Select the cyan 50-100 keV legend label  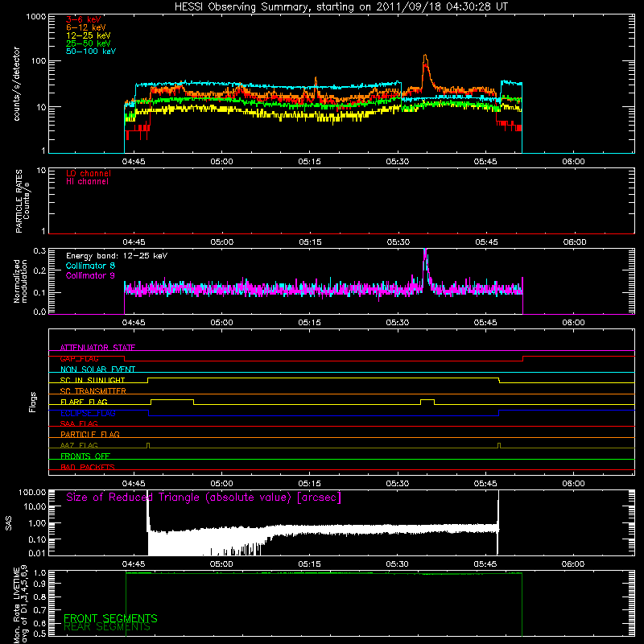[91, 52]
